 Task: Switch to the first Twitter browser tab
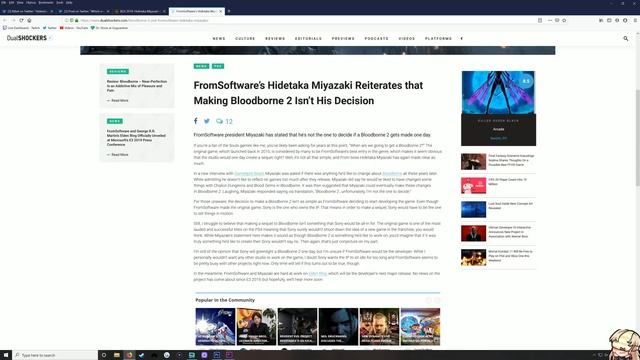click(27, 11)
